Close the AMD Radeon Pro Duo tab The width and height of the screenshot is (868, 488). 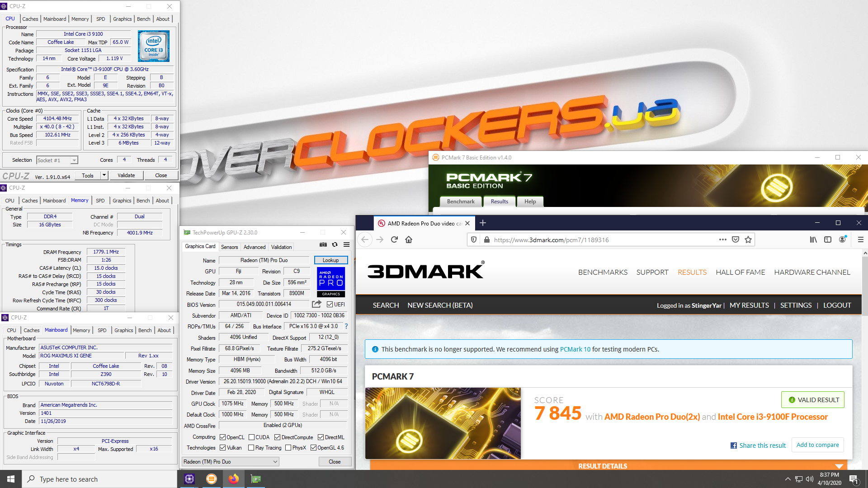pos(467,223)
